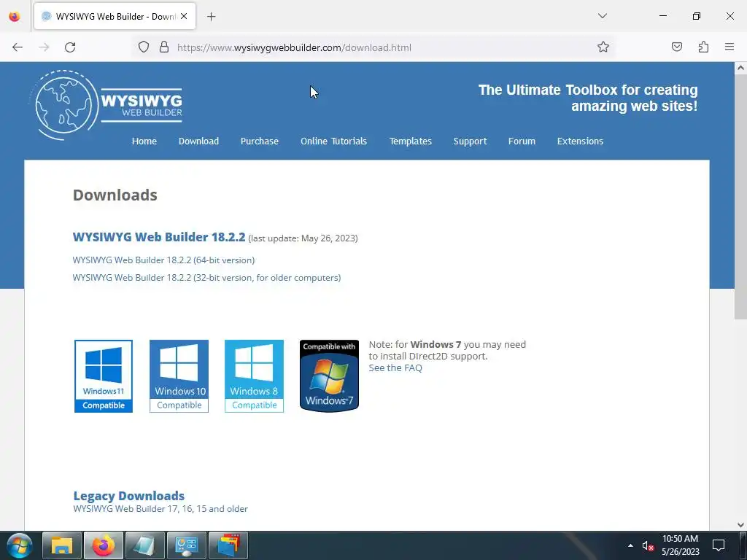Click the WYSIWYG Web Builder 18.2.2 heading link
This screenshot has height=560, width=747.
pyautogui.click(x=158, y=237)
